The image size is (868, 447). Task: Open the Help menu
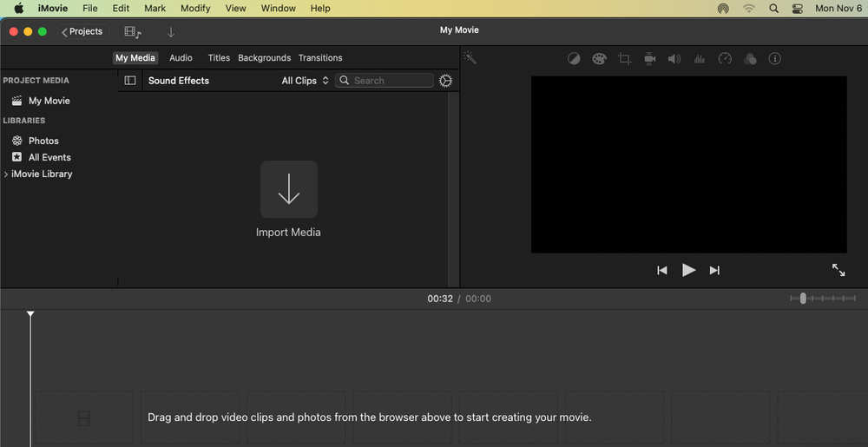coord(320,9)
